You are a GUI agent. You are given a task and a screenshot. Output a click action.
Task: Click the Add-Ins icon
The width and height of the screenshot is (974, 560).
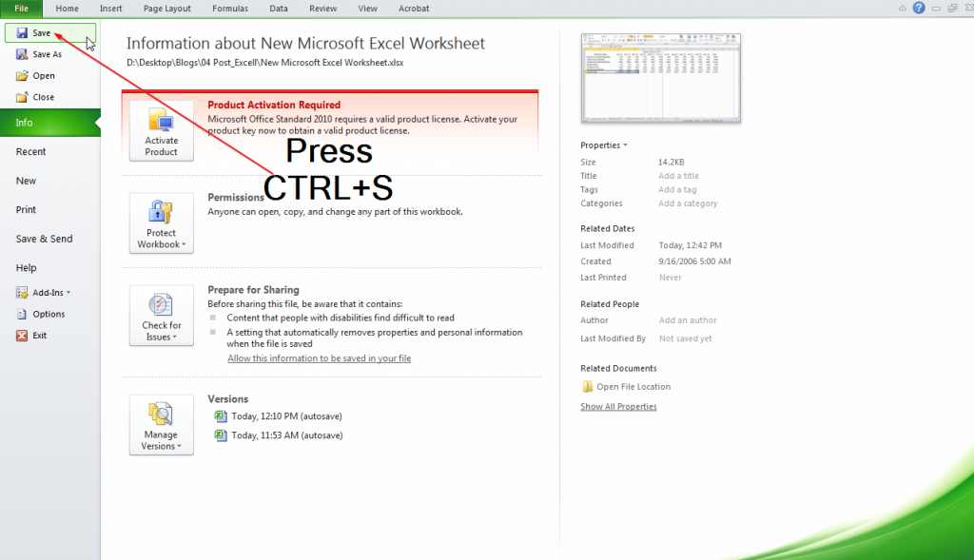pyautogui.click(x=23, y=293)
